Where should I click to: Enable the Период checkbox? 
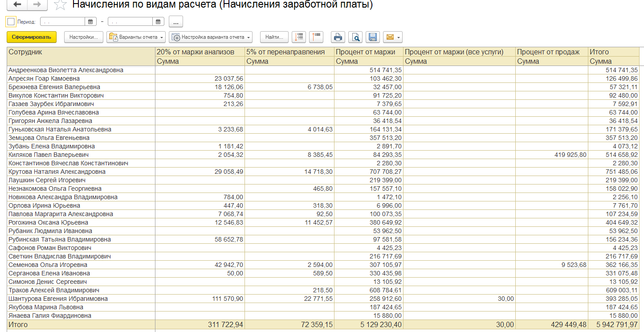click(11, 21)
